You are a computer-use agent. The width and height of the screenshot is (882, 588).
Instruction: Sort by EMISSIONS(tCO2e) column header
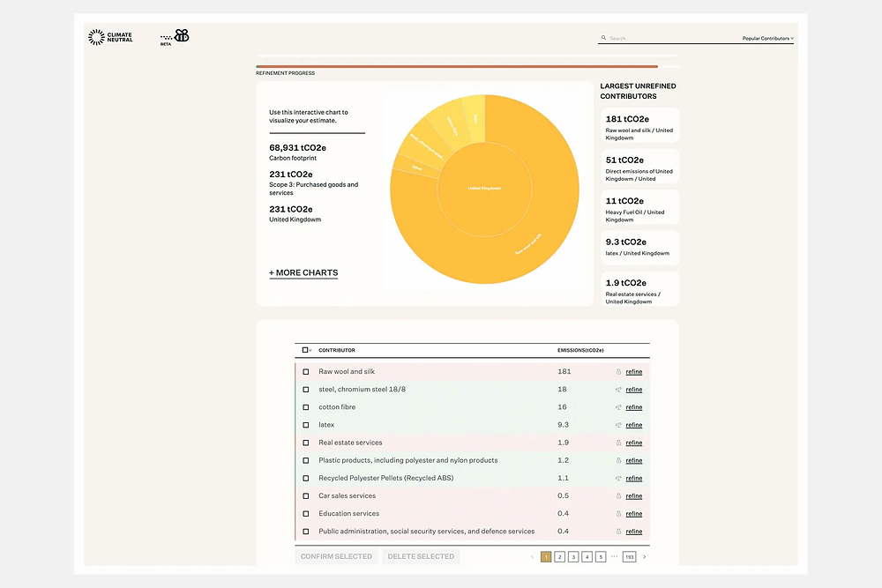click(580, 350)
